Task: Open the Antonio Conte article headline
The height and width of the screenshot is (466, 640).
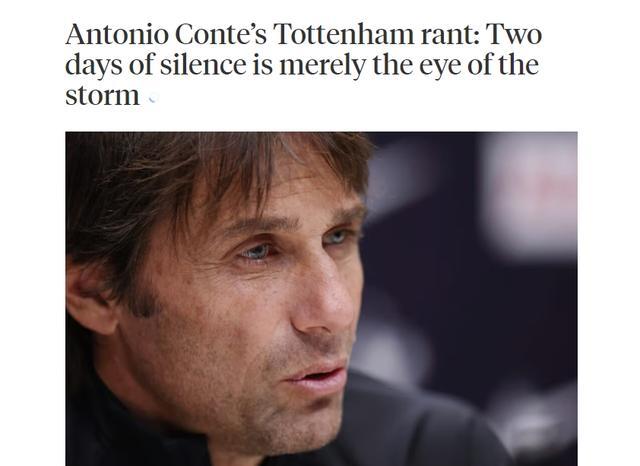Action: [x=304, y=64]
